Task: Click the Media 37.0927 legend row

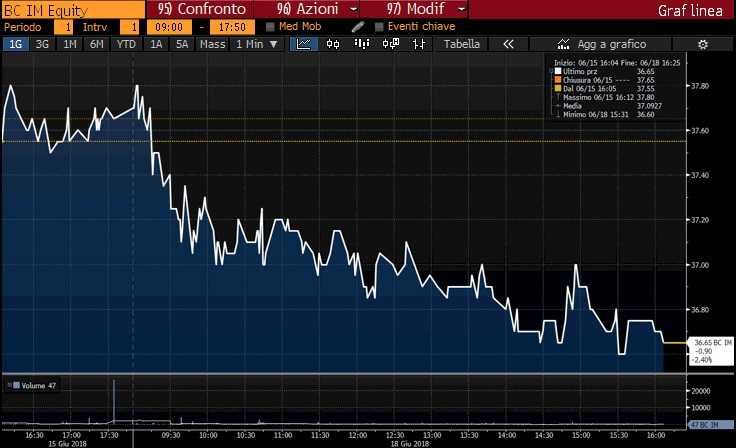Action: [608, 106]
